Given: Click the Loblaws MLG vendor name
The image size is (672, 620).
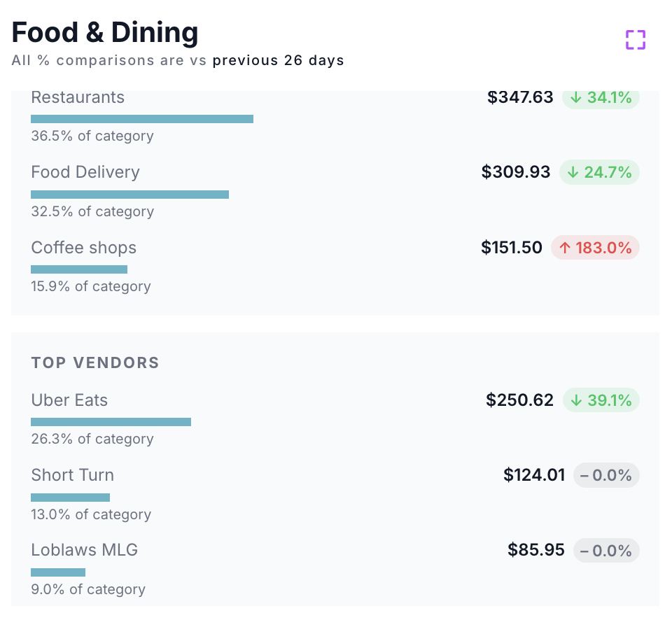Looking at the screenshot, I should [84, 551].
